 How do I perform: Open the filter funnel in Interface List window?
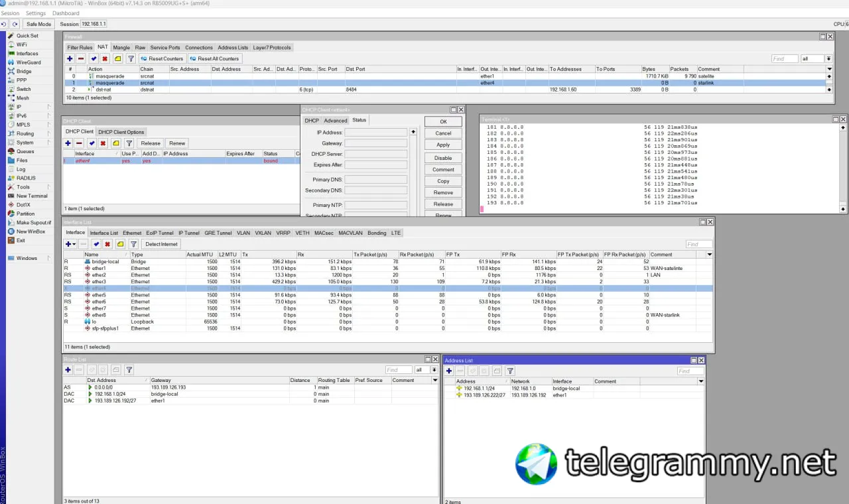click(x=133, y=244)
